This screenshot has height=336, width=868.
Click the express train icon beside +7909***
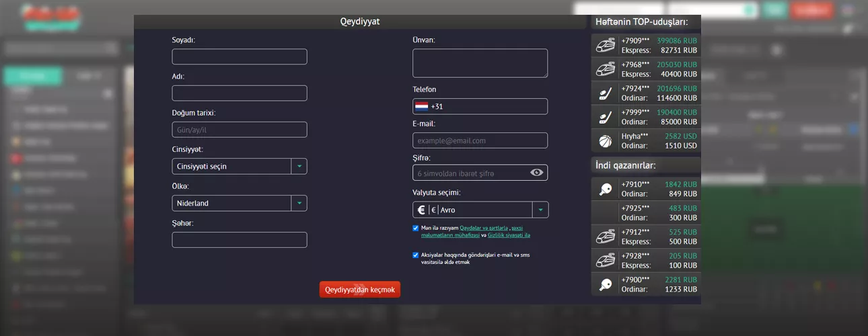tap(605, 45)
